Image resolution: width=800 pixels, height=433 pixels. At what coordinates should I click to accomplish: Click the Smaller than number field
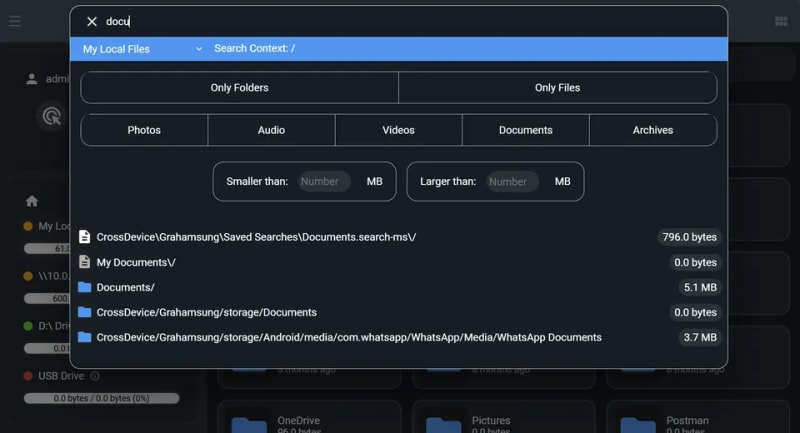pos(324,182)
